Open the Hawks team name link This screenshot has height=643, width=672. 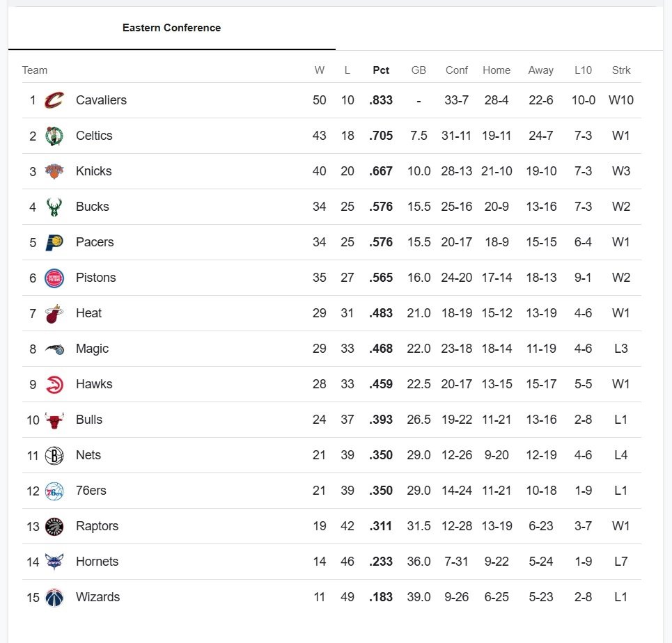click(x=94, y=384)
